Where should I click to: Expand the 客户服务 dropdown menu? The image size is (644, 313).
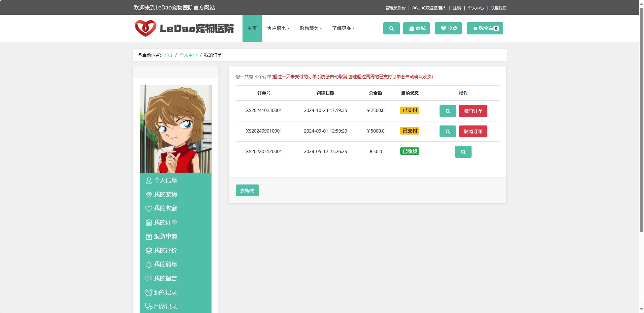[278, 28]
